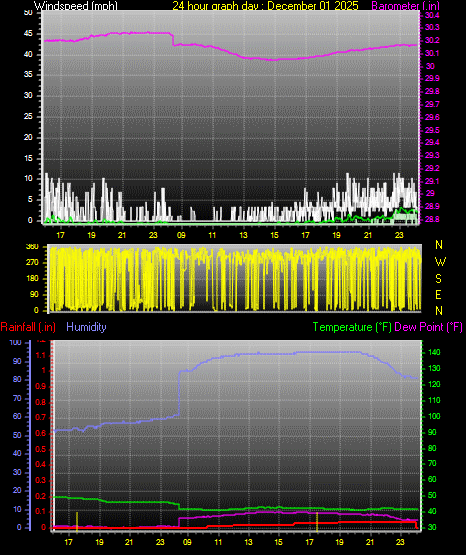466x555 pixels.
Task: Click the 'W' compass direction label
Action: (x=440, y=262)
